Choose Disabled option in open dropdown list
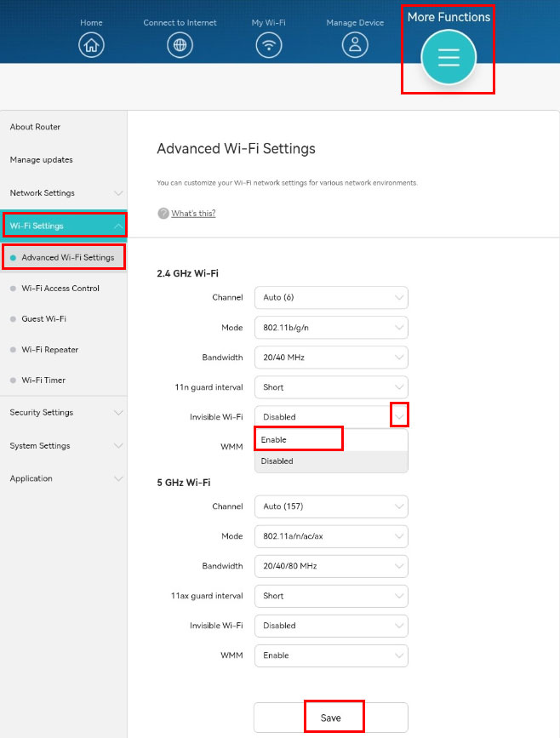Viewport: 560px width, 738px height. coord(330,461)
